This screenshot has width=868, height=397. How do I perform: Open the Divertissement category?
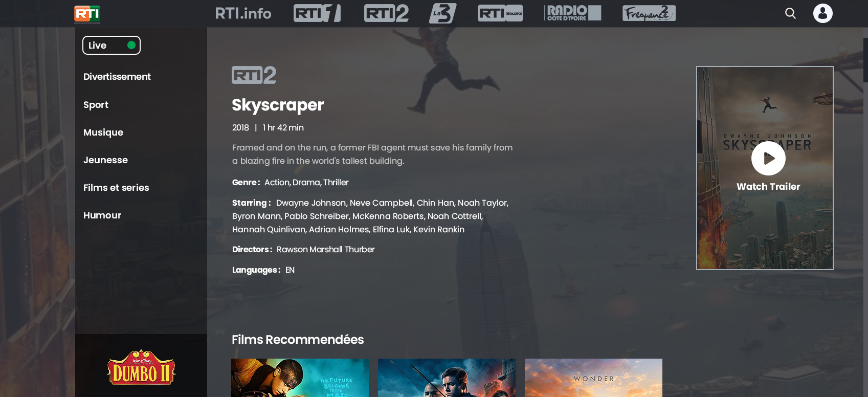[x=117, y=77]
